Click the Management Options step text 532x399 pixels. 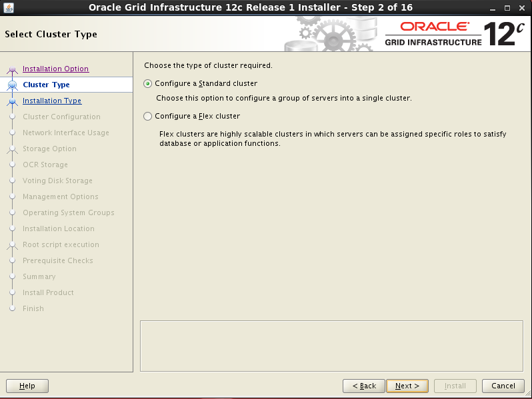61,197
